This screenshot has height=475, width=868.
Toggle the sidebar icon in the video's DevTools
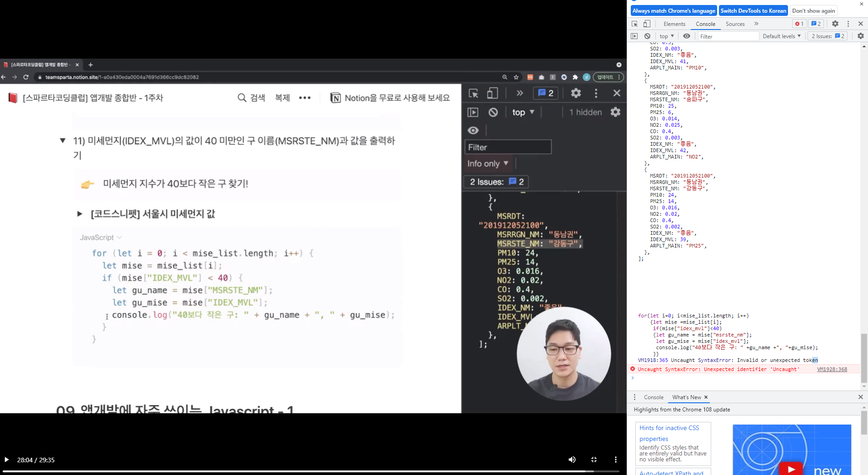tap(473, 112)
